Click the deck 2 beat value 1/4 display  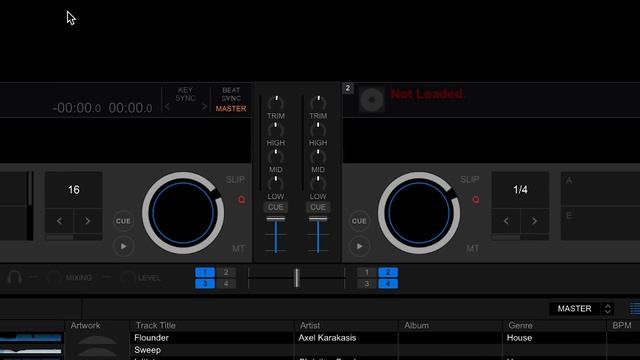[520, 190]
